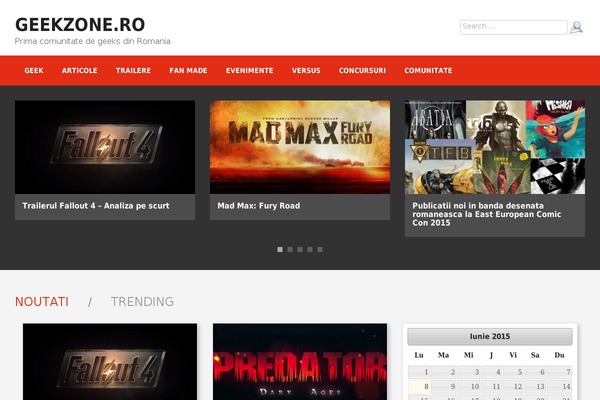Select the fifth slider pagination dot
The width and height of the screenshot is (600, 400).
[x=320, y=250]
